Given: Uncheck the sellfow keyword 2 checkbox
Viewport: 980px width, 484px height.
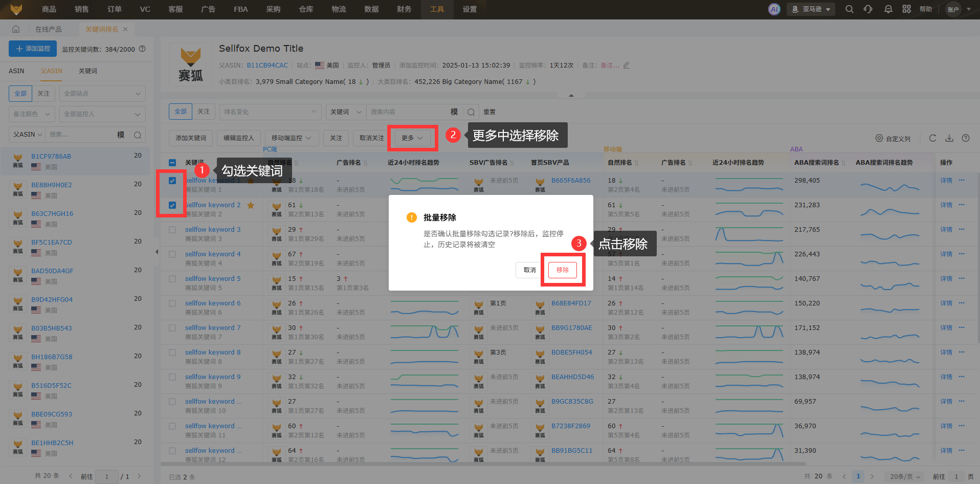Looking at the screenshot, I should [172, 205].
